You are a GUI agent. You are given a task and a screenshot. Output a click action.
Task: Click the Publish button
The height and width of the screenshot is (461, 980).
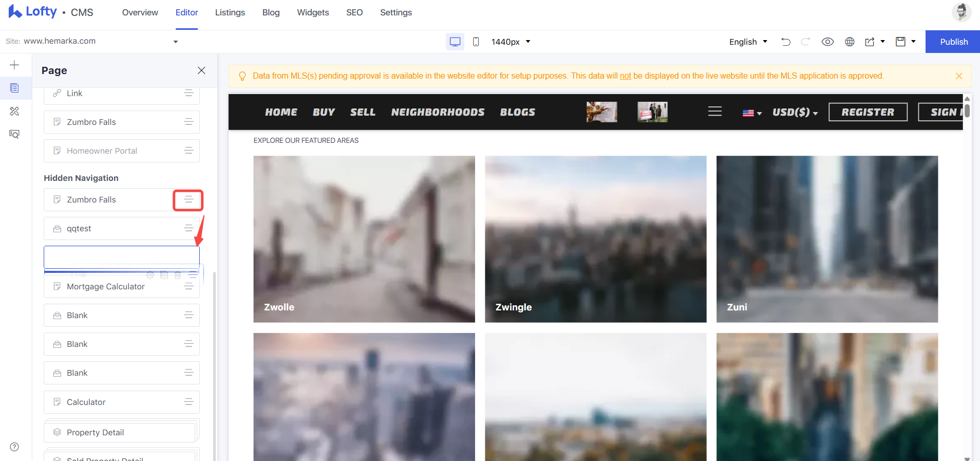pos(953,42)
